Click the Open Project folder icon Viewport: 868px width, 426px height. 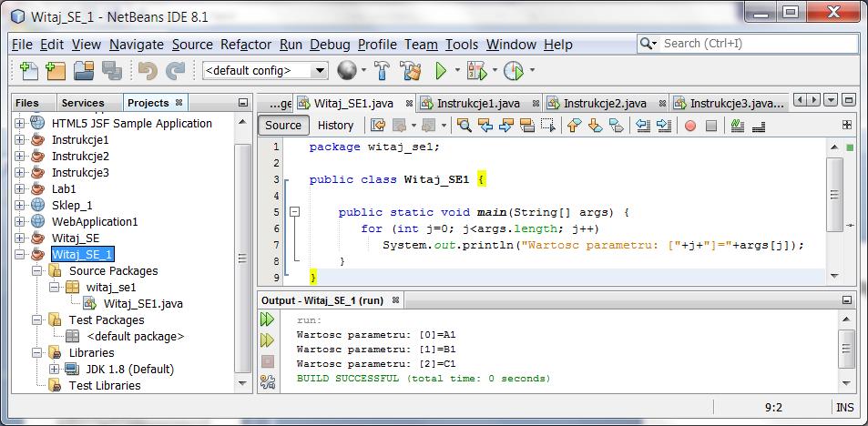coord(84,70)
